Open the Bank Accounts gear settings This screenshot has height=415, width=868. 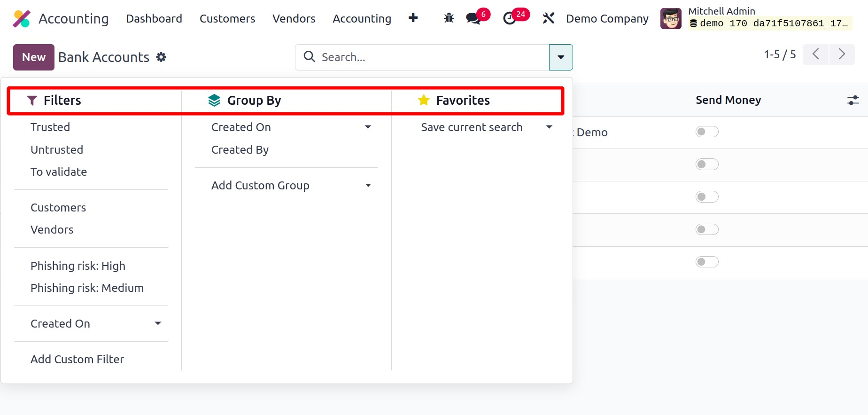161,57
